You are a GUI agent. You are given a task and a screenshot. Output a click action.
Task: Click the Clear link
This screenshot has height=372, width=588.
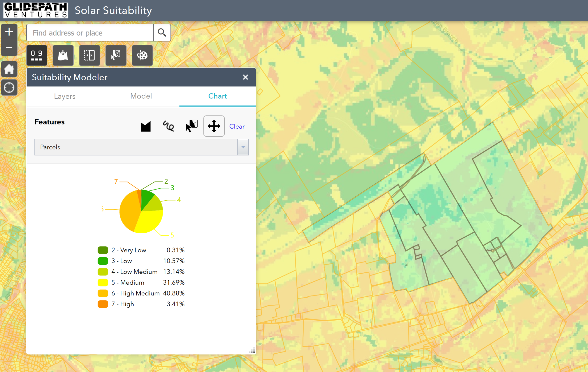(x=237, y=126)
